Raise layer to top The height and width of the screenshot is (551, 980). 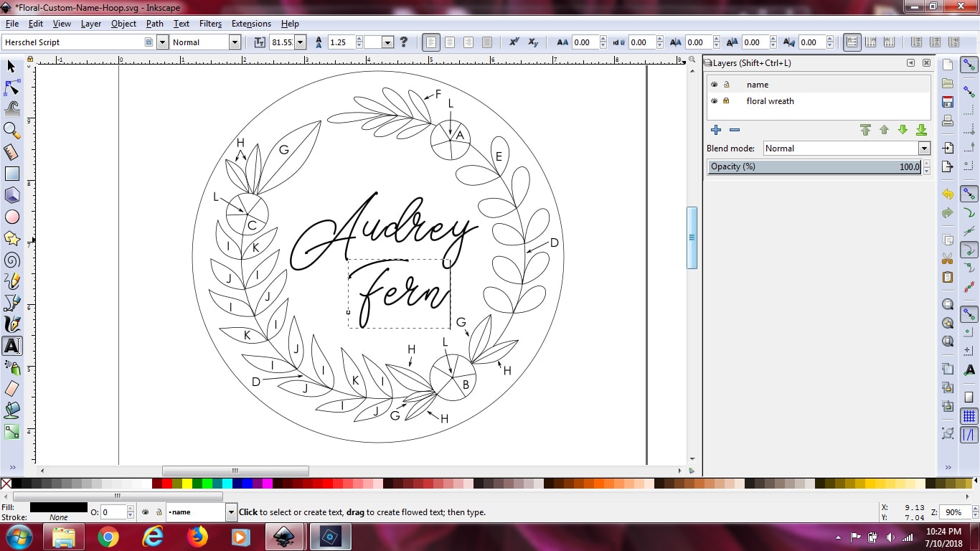pos(865,130)
